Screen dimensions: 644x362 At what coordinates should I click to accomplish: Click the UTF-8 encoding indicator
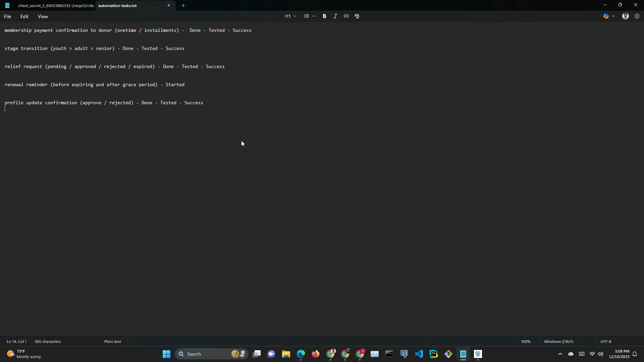pyautogui.click(x=605, y=342)
